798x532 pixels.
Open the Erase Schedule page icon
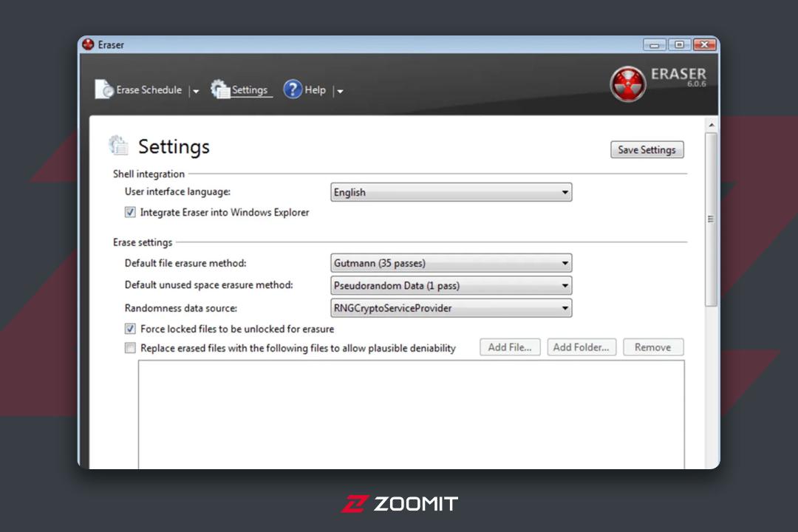pos(104,89)
